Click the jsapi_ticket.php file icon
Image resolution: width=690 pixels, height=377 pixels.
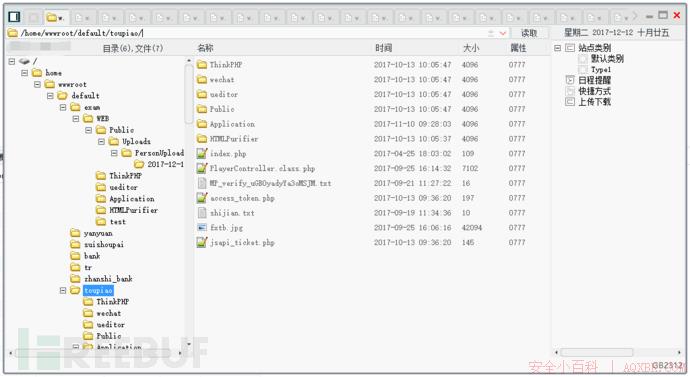(202, 242)
